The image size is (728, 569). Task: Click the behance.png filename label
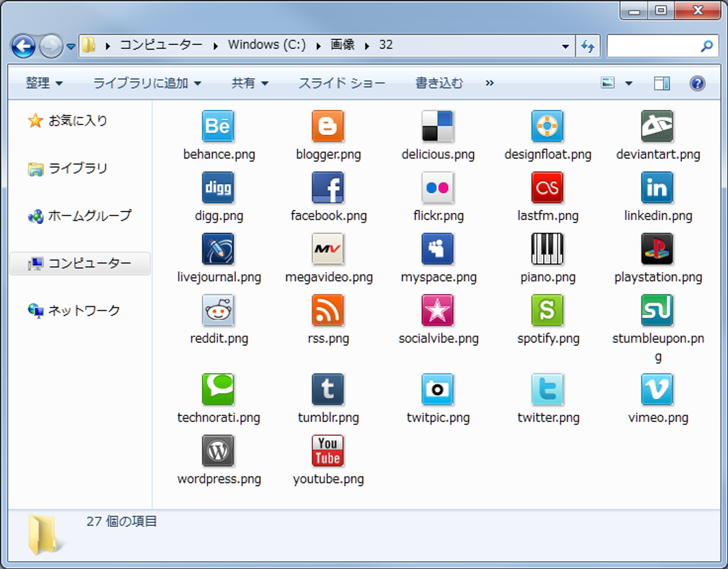tap(219, 154)
